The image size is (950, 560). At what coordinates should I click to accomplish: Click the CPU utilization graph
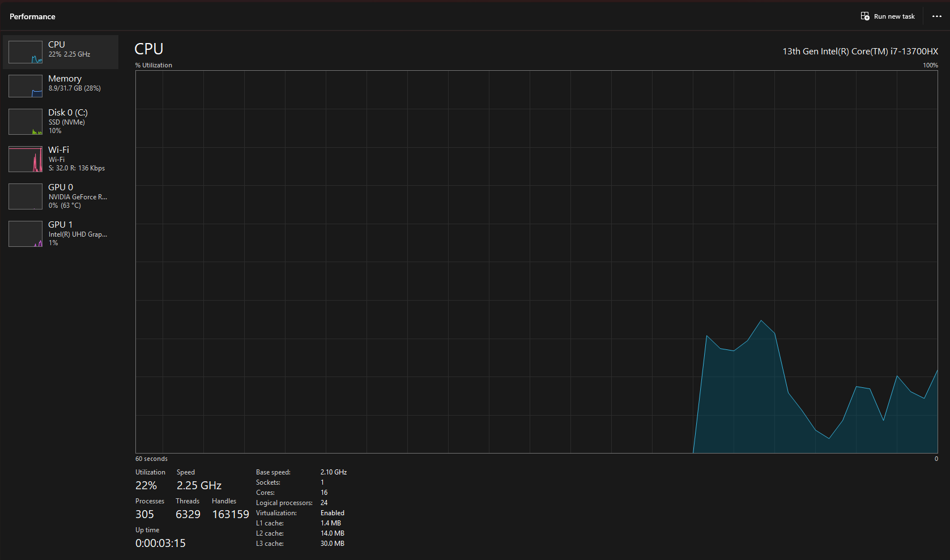coord(536,262)
